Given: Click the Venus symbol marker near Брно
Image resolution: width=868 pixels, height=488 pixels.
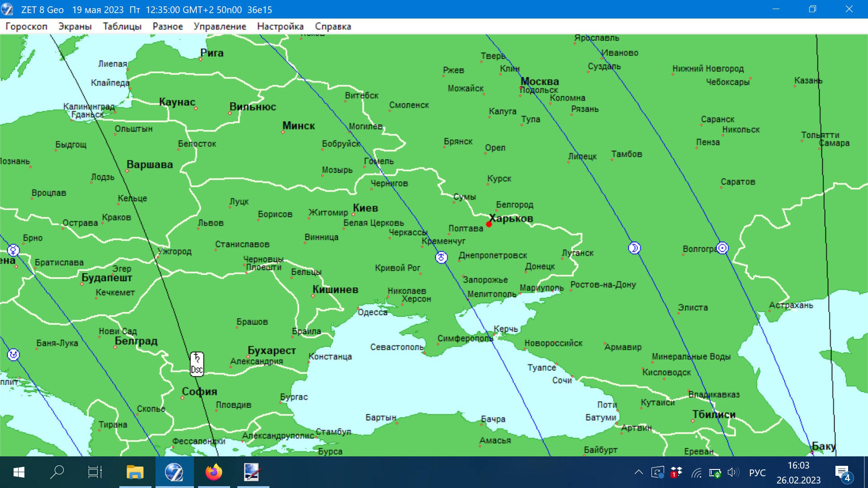Looking at the screenshot, I should click(x=13, y=250).
